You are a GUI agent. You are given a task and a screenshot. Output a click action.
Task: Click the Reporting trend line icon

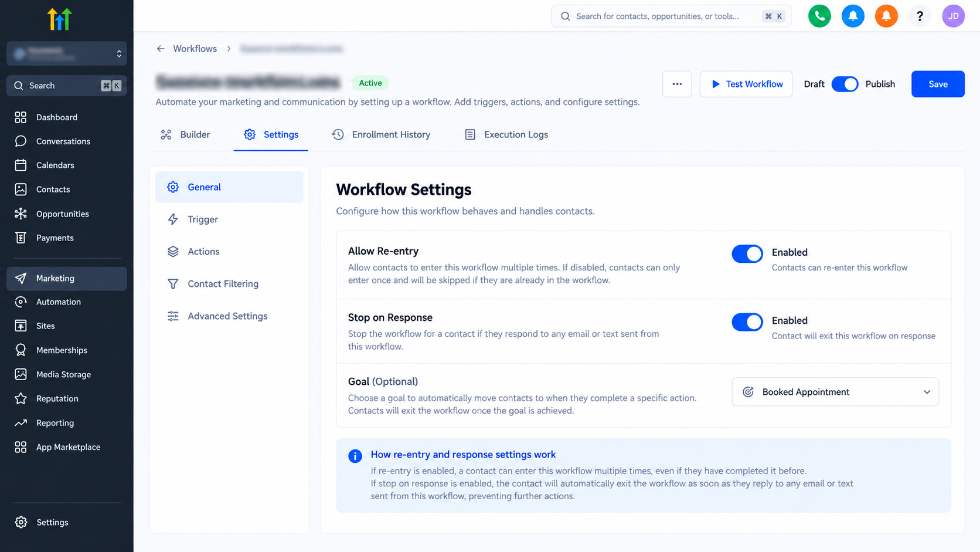pyautogui.click(x=21, y=423)
